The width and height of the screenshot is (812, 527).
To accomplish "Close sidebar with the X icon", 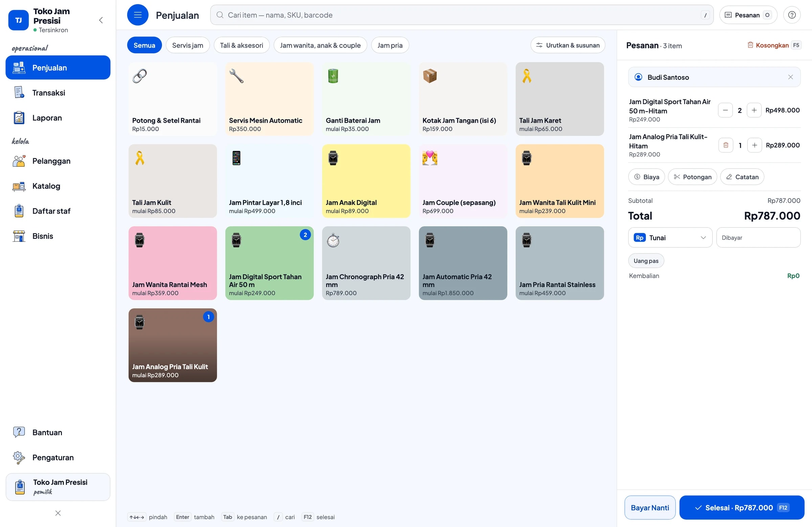I will pos(58,513).
